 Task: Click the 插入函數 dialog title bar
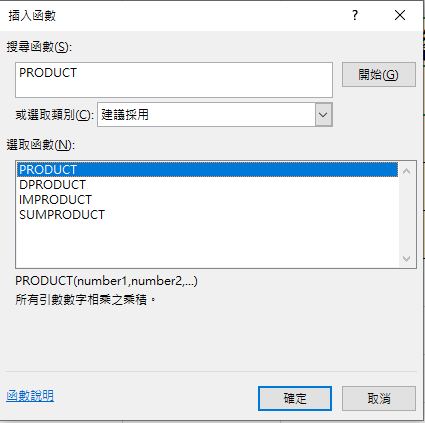(173, 15)
